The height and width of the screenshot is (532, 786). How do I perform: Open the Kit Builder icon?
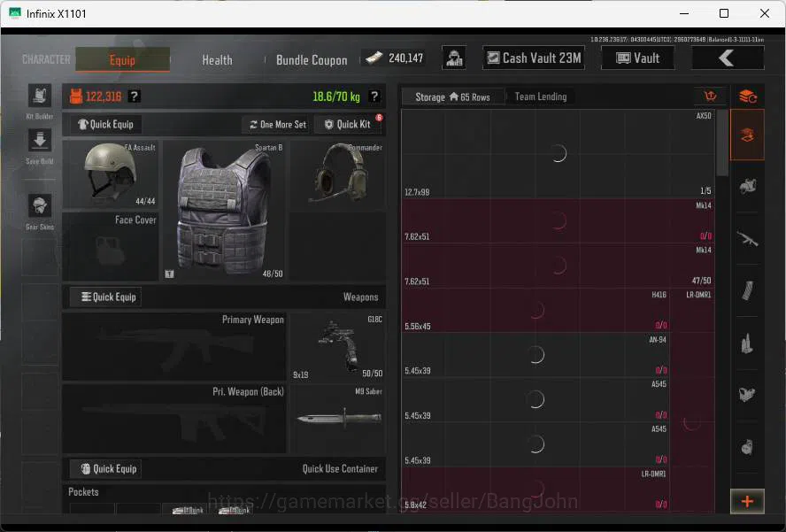(x=40, y=96)
